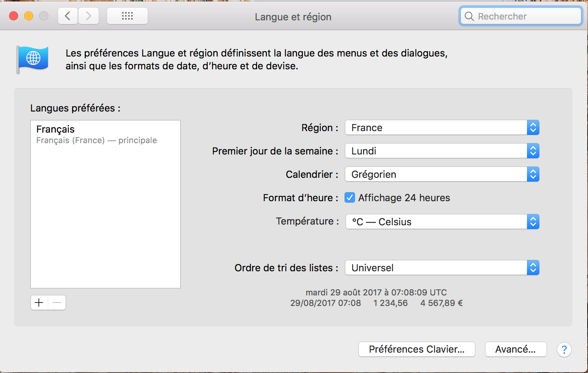The width and height of the screenshot is (588, 373).
Task: Click the sample currency 4 567,89 €
Action: (441, 303)
